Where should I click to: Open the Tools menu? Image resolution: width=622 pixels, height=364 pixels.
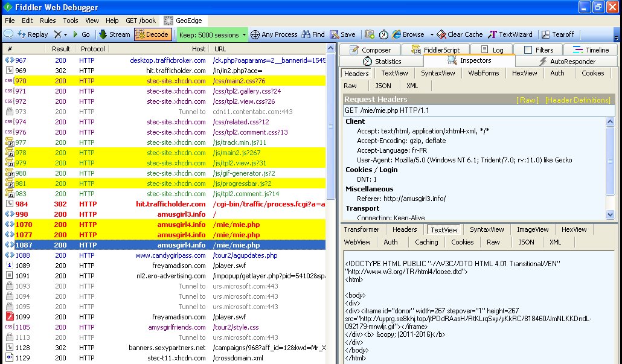[x=71, y=21]
